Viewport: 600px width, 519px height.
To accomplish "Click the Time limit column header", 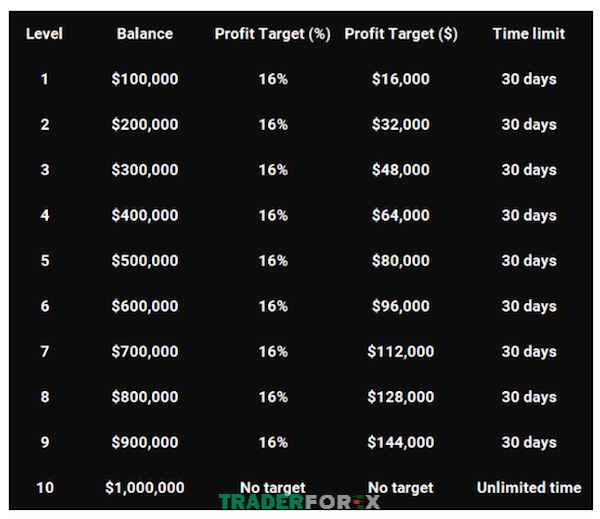I will pyautogui.click(x=529, y=34).
